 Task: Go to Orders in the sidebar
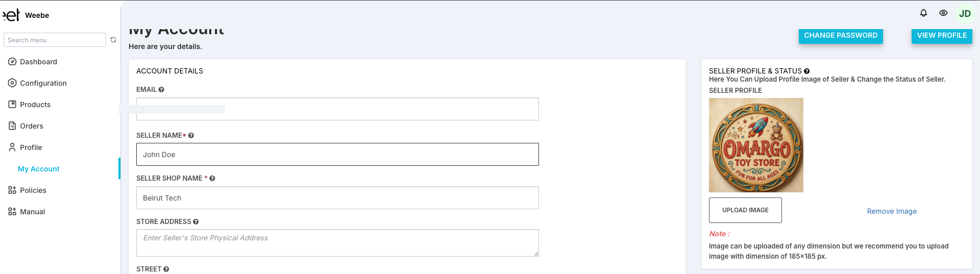[31, 126]
